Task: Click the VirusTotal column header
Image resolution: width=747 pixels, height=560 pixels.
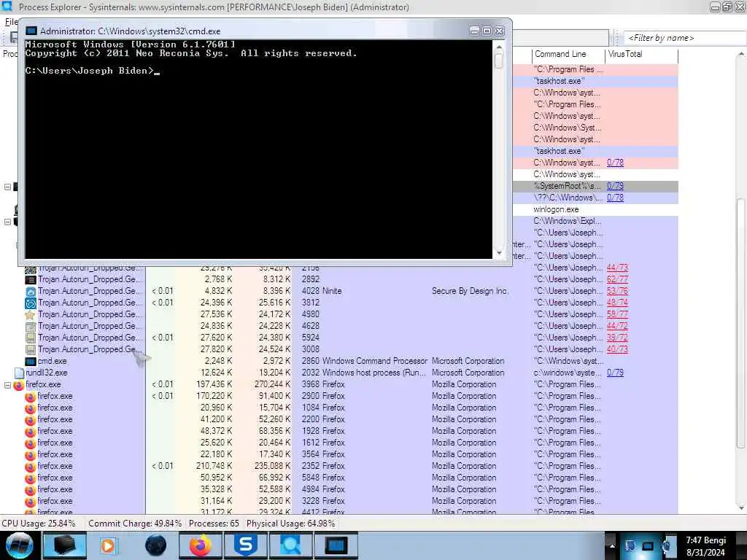Action: pos(642,54)
